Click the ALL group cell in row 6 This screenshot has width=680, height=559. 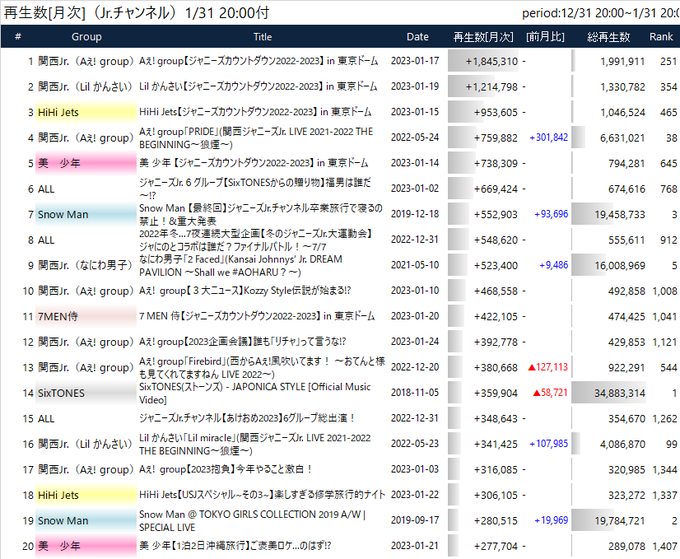click(46, 189)
